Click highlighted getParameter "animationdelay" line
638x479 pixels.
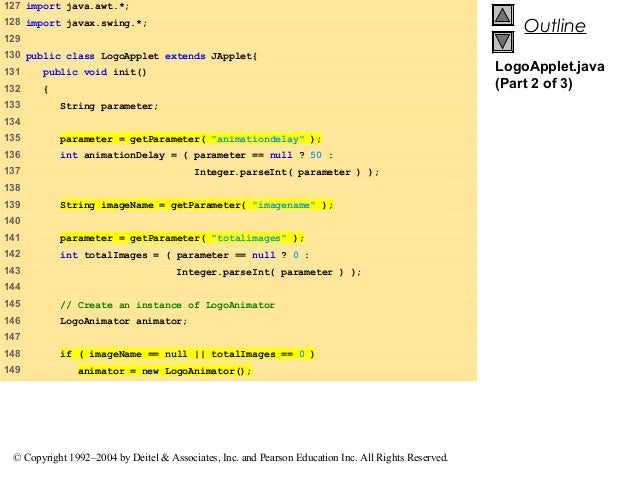coord(191,139)
